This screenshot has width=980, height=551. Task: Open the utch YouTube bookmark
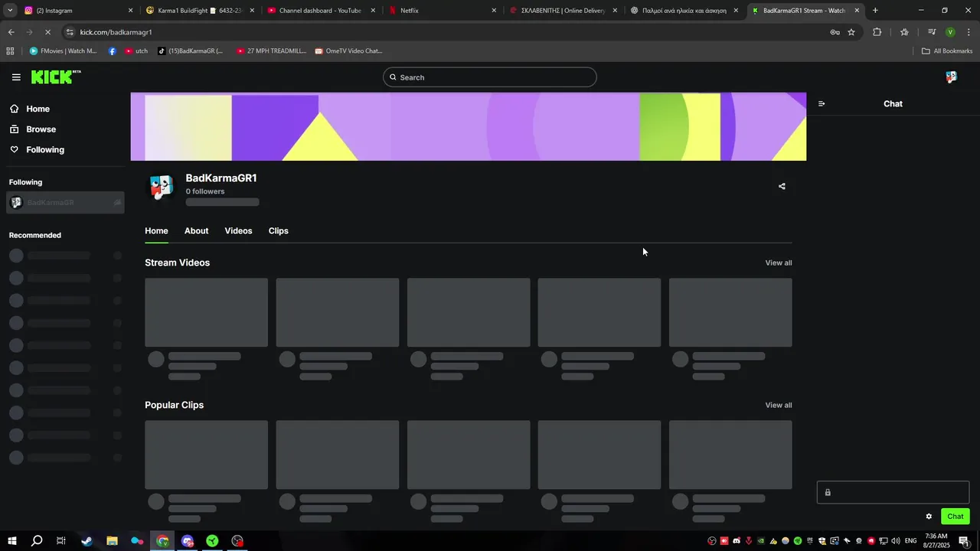[x=136, y=51]
